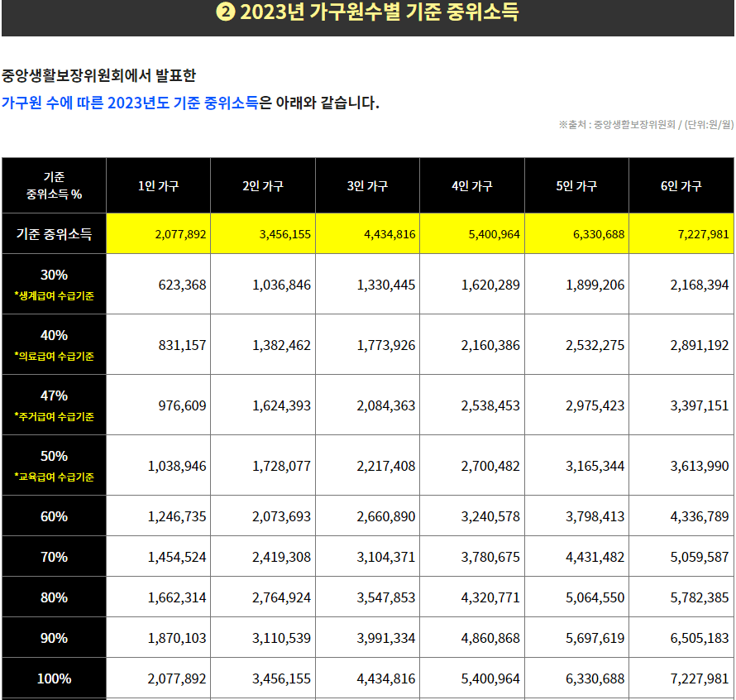
Task: Click the 30% 생계급여 수급기준 row label
Action: pyautogui.click(x=54, y=285)
